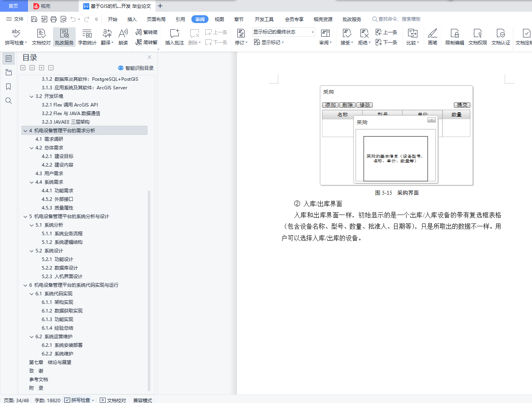
Task: Open the 比较 compare documents tool
Action: [x=413, y=37]
